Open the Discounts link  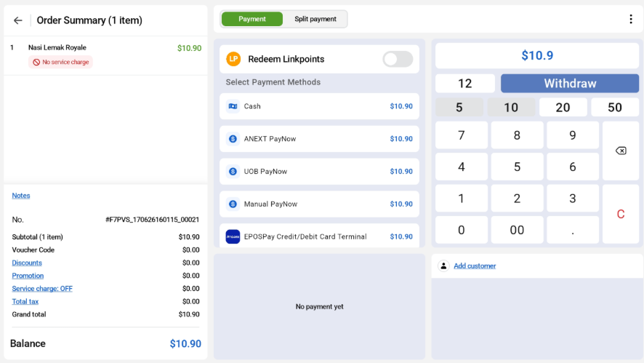point(27,263)
